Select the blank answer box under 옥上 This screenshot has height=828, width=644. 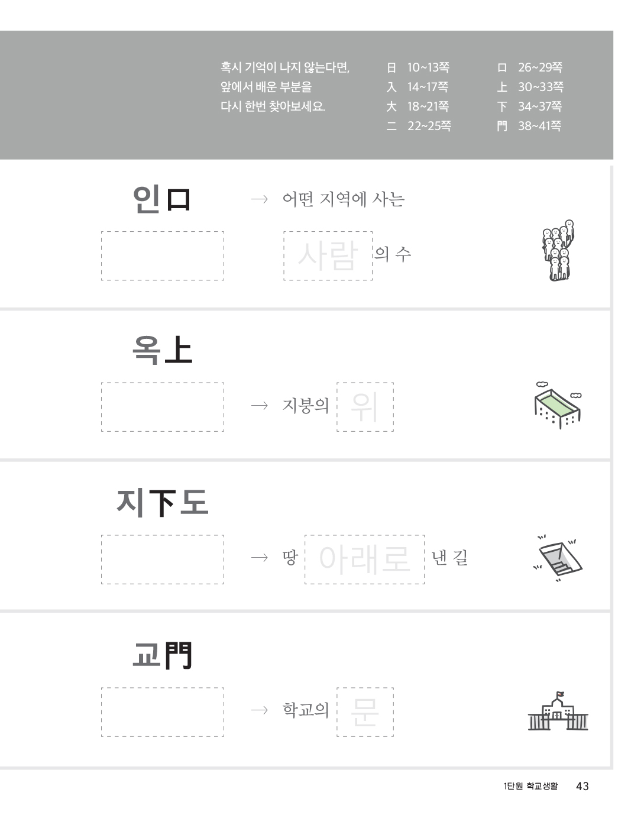tap(163, 407)
